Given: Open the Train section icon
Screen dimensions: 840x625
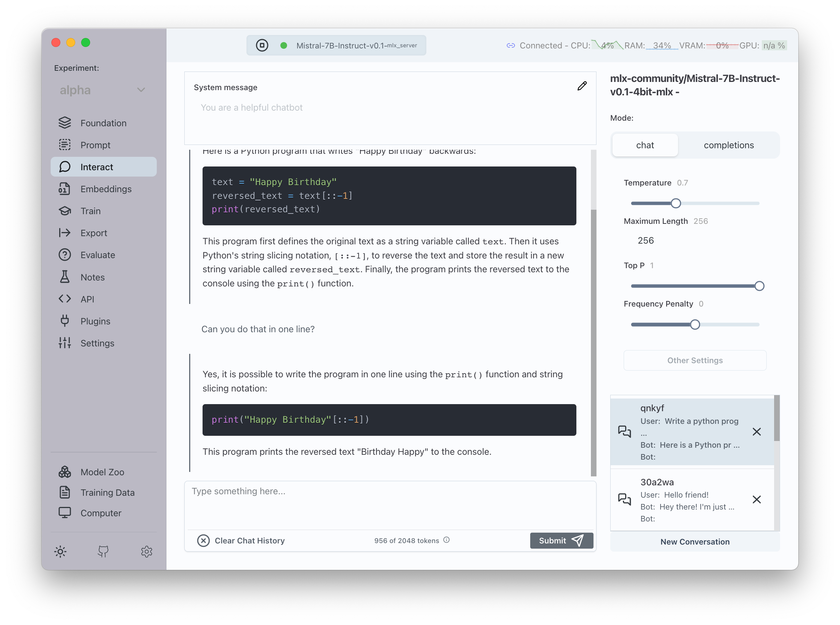Looking at the screenshot, I should [x=64, y=211].
